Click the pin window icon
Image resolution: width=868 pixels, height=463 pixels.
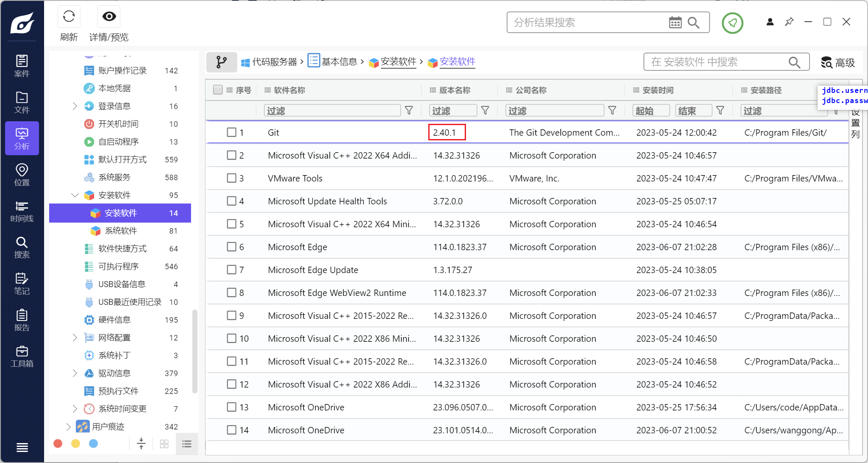pyautogui.click(x=789, y=22)
